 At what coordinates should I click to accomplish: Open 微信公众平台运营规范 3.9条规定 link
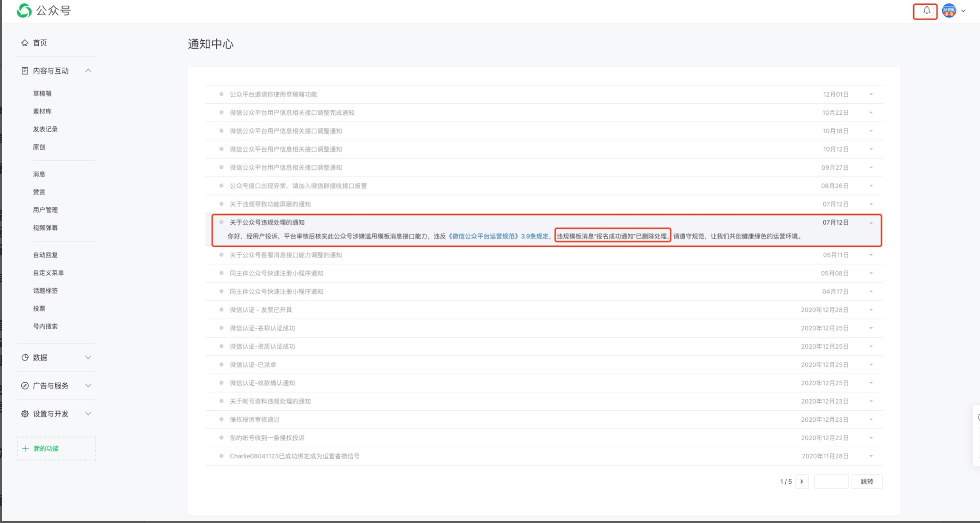(x=498, y=236)
